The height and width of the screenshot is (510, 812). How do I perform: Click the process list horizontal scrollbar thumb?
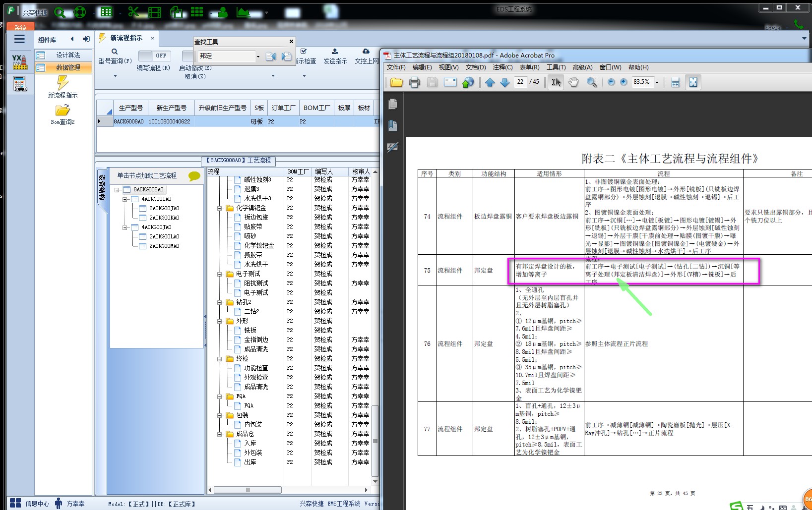[x=248, y=490]
